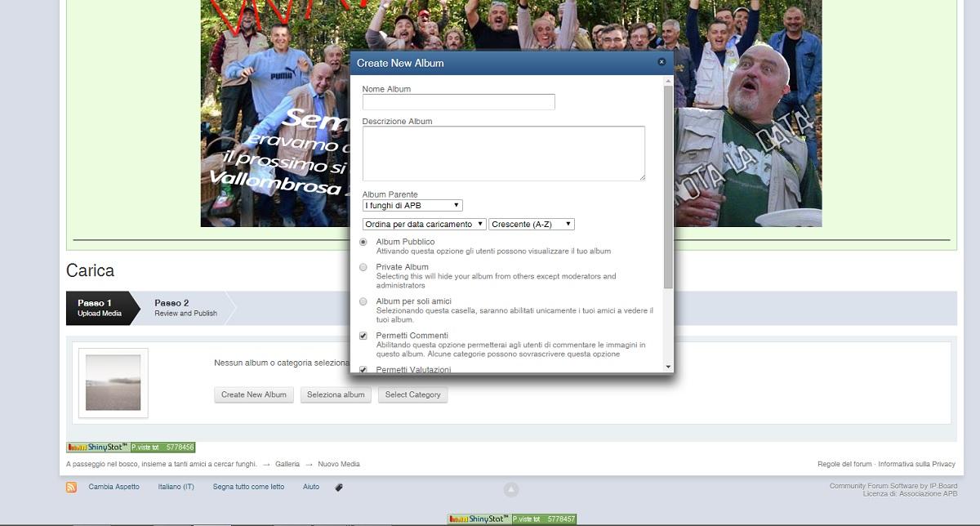Click the dialog's vertical scrollbar
Viewport: 980px width, 526px height.
[668, 187]
